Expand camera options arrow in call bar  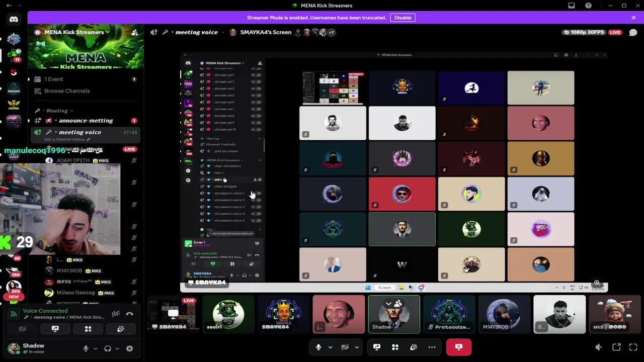point(357,347)
